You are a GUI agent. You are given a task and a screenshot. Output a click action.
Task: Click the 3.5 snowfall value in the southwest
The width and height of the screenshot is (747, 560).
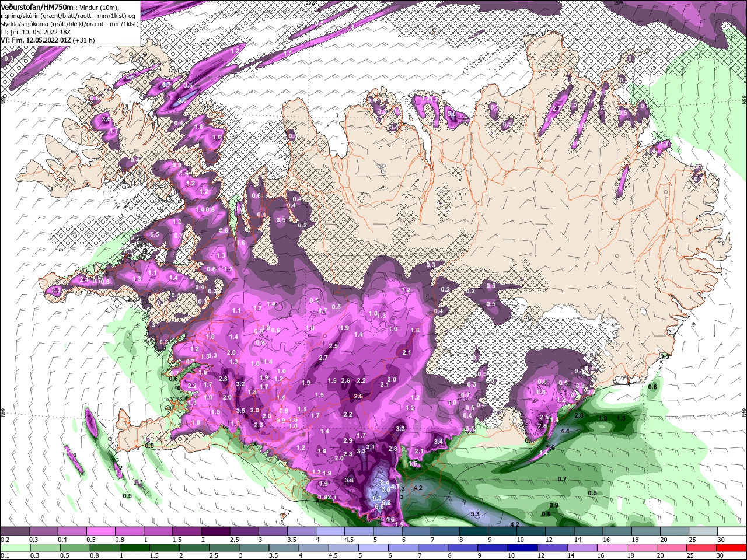[240, 411]
